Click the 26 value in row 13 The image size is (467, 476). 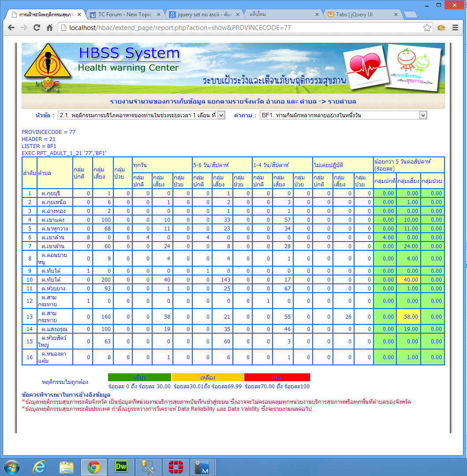click(348, 316)
